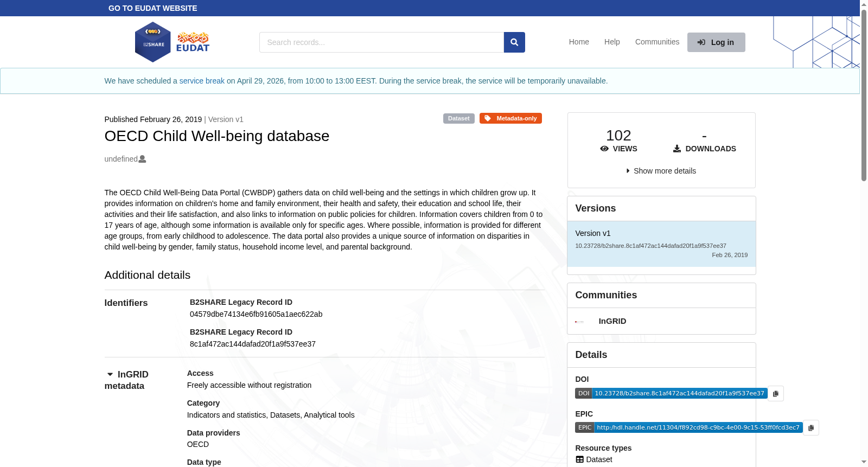Click the 102 views count
The width and height of the screenshot is (868, 467).
(618, 136)
